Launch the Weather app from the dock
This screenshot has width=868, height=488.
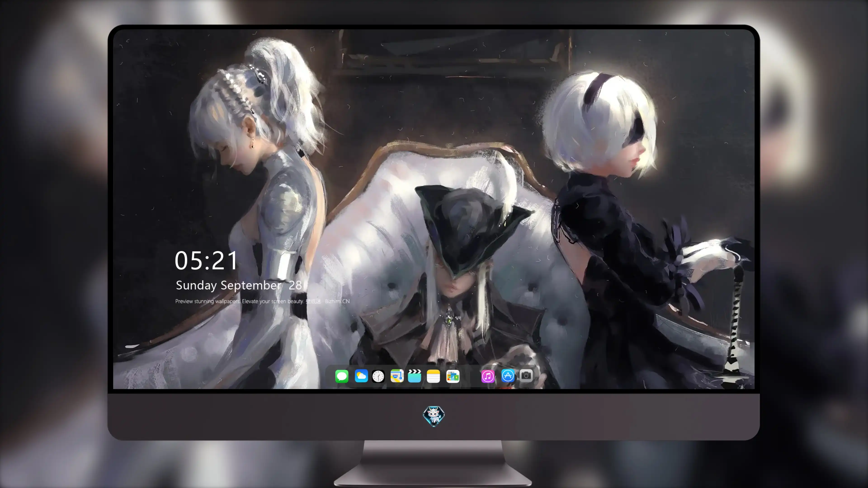[361, 376]
